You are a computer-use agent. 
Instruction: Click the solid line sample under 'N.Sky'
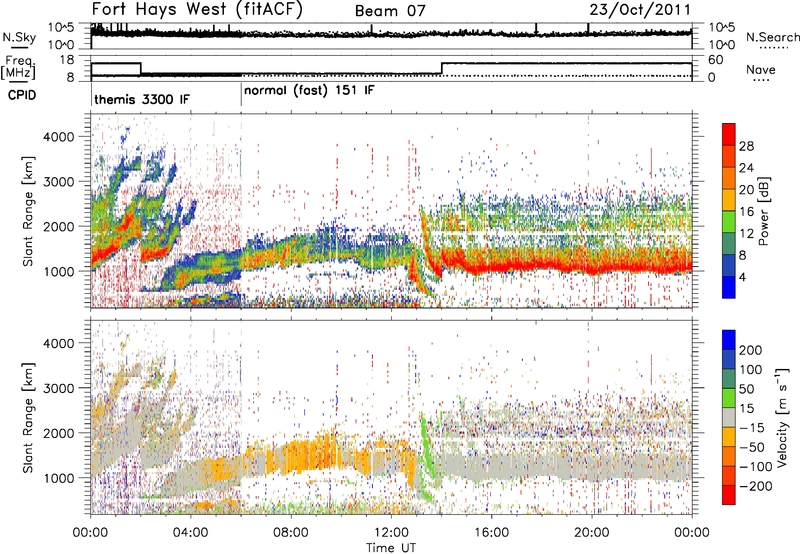tap(19, 46)
